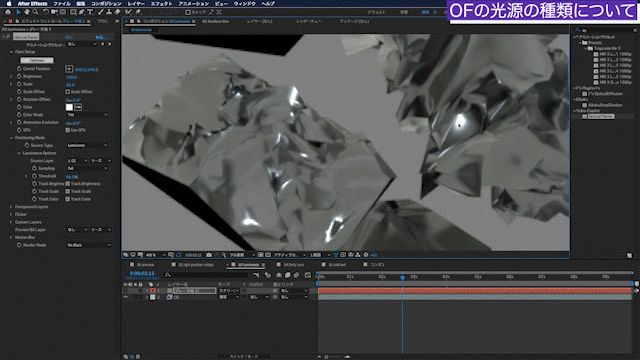Image resolution: width=640 pixels, height=360 pixels.
Task: Click the Threshold stopwatch
Action: point(34,176)
